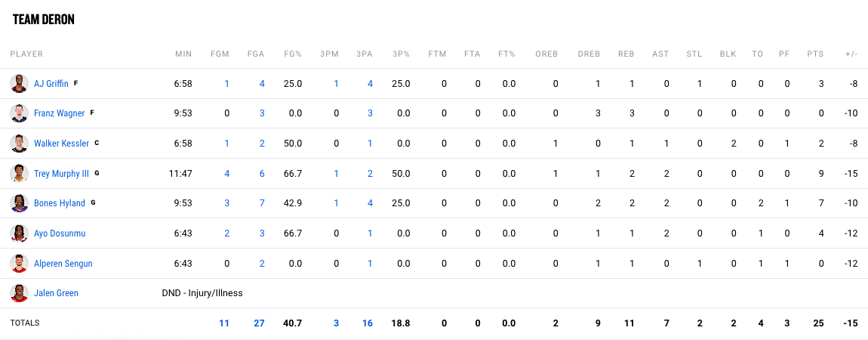This screenshot has height=340, width=868.
Task: Click Ayo Dosunmu's headshot photo
Action: pyautogui.click(x=20, y=233)
